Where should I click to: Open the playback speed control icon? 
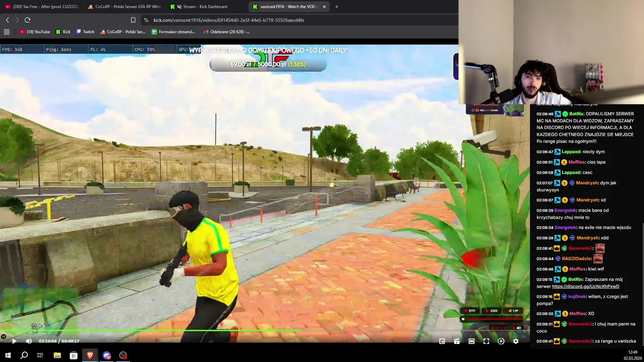pyautogui.click(x=501, y=341)
